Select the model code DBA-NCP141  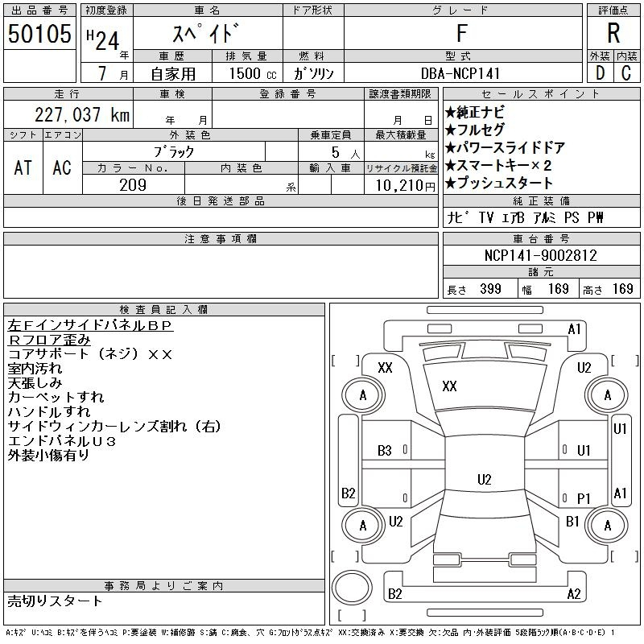(460, 73)
